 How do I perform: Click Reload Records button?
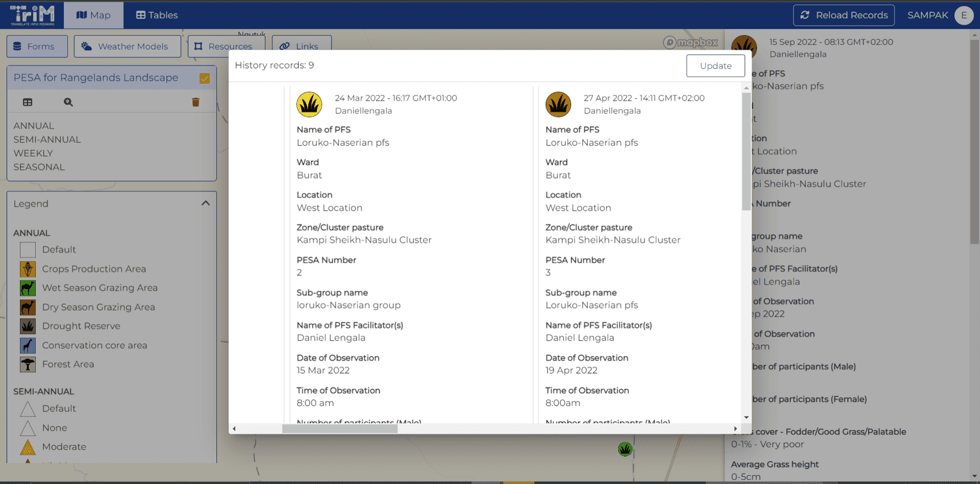tap(844, 15)
